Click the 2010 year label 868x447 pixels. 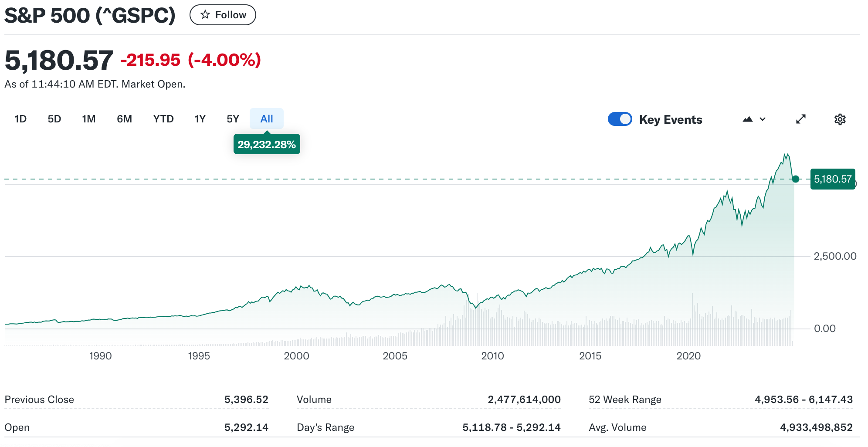pos(492,356)
